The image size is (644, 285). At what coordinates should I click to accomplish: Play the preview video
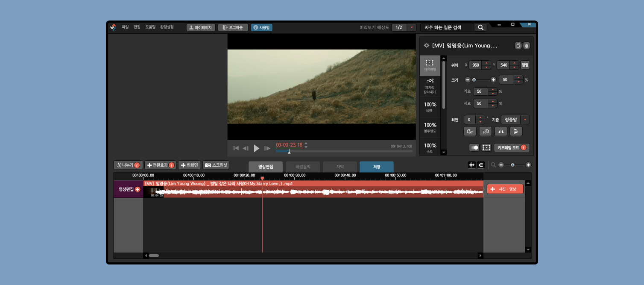click(256, 148)
